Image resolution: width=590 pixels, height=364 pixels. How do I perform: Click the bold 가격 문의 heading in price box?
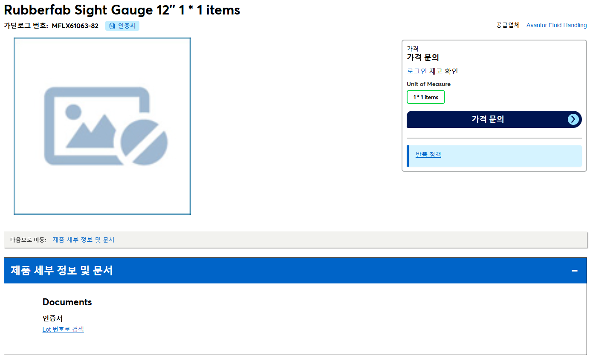(423, 57)
